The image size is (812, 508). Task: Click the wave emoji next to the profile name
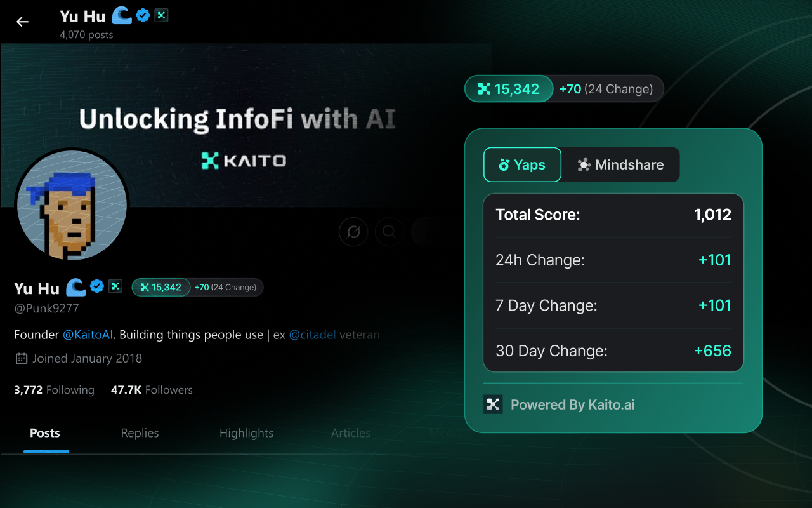point(75,287)
